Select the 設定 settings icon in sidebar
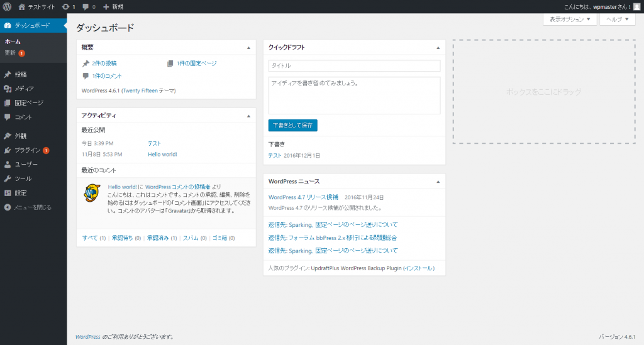Viewport: 644px width, 345px height. click(x=7, y=193)
